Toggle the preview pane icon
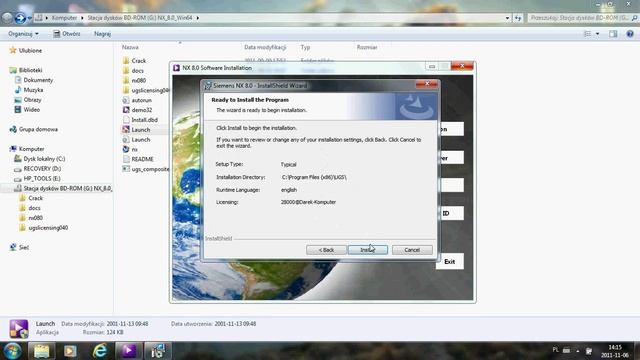Image resolution: width=640 pixels, height=360 pixels. point(613,34)
